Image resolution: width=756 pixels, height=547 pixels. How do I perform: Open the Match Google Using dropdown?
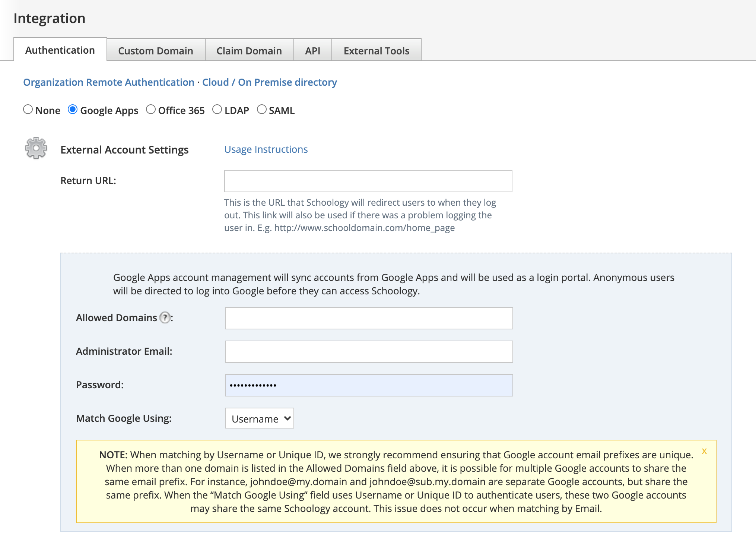tap(260, 418)
